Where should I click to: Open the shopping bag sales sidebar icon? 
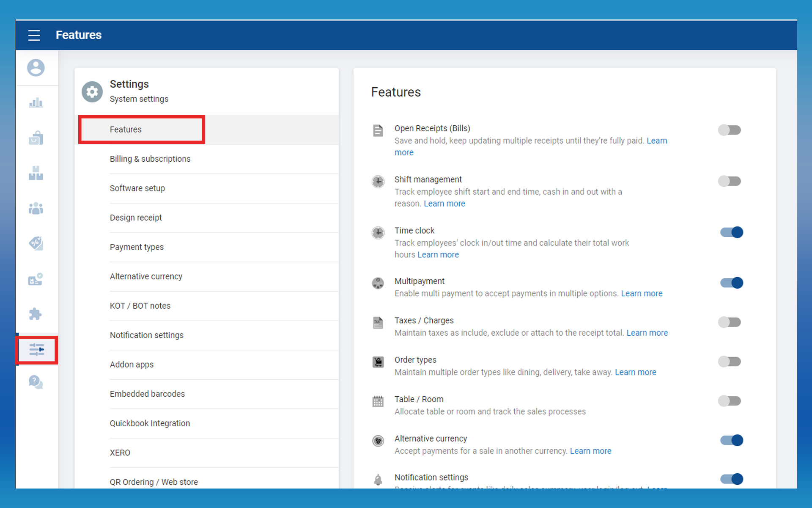pos(36,138)
